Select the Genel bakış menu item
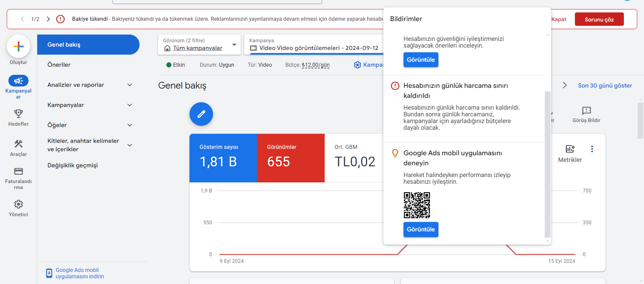The image size is (644, 284). [x=88, y=45]
